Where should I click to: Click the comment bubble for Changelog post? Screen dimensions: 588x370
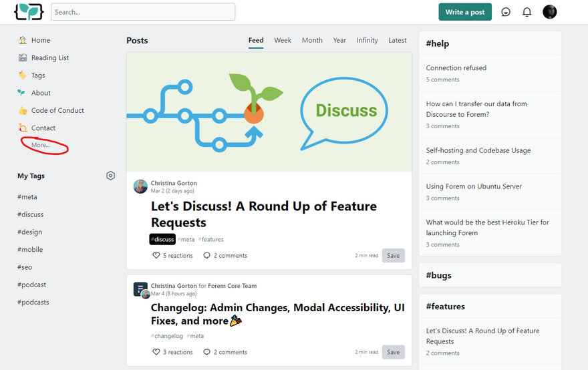coord(206,352)
